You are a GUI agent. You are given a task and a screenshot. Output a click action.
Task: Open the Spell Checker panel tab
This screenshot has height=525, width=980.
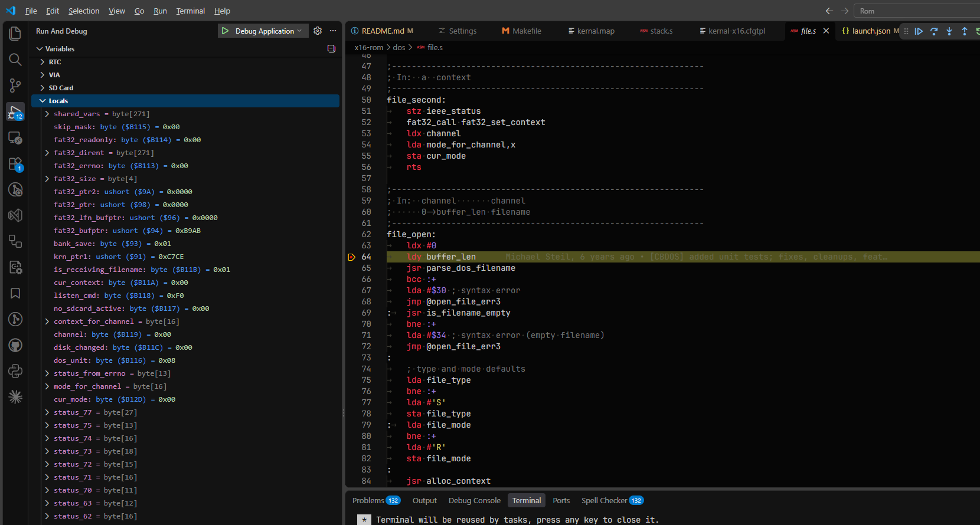(x=612, y=500)
